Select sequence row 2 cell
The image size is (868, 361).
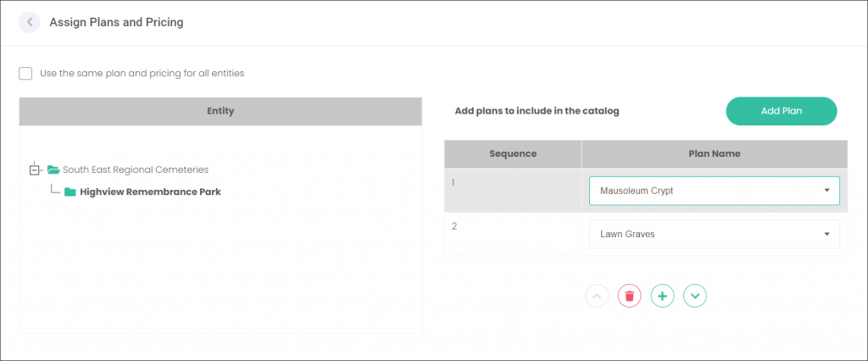[513, 234]
